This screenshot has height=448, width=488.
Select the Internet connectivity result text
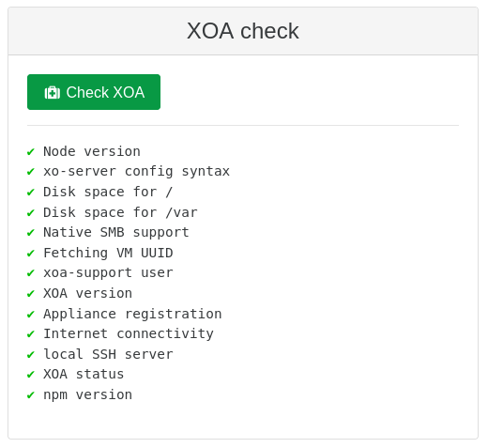pyautogui.click(x=129, y=333)
